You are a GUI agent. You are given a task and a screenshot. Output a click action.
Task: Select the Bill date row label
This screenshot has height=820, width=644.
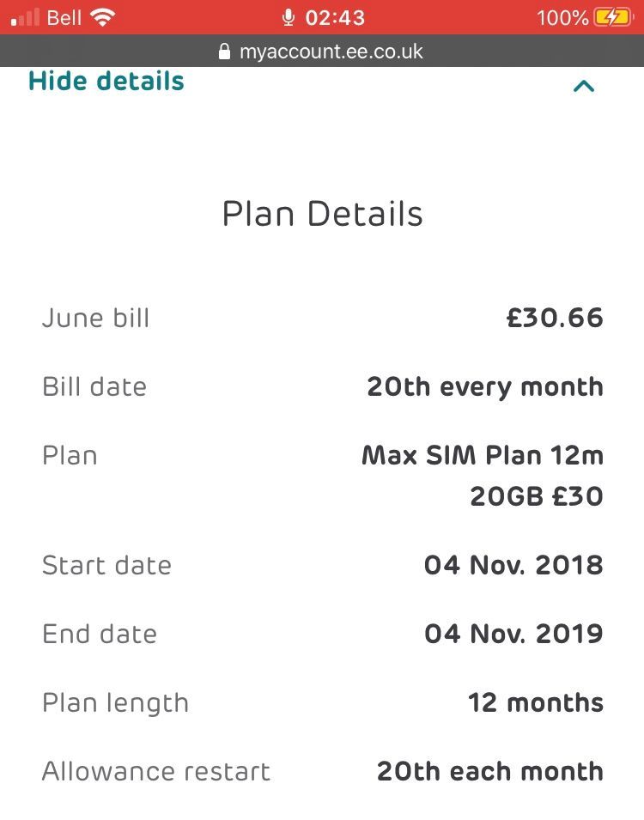tap(94, 386)
